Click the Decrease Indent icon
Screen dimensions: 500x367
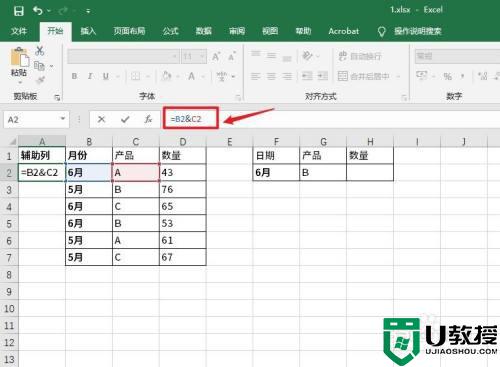(307, 77)
